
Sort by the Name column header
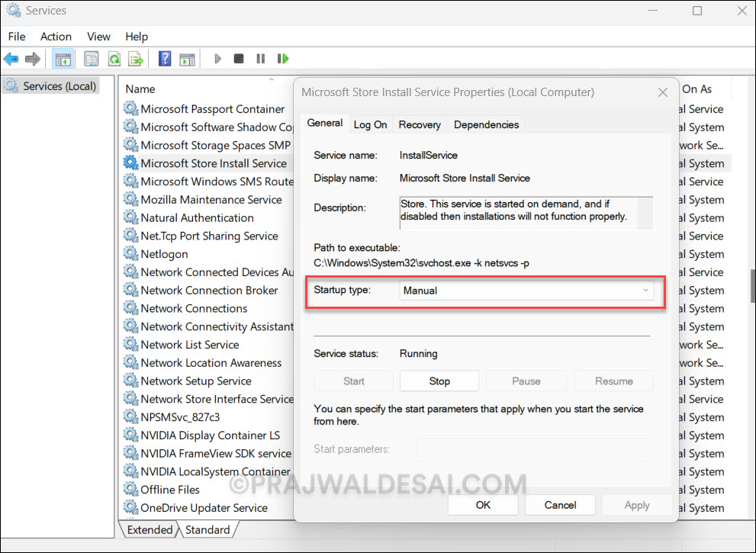coord(140,88)
